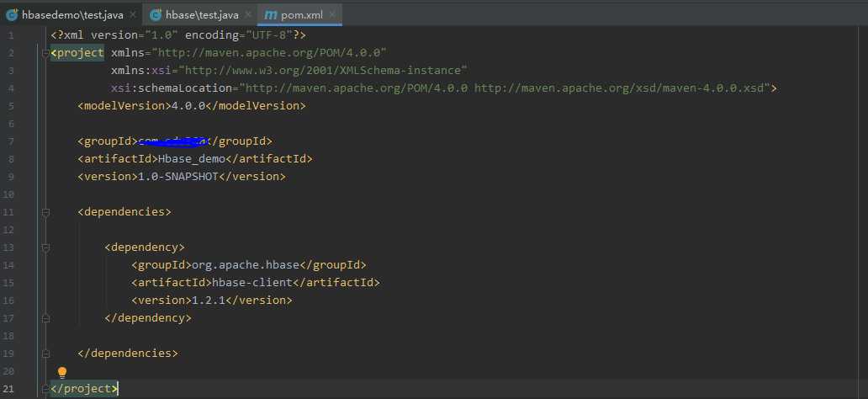
Task: Close the hbase\test.java tab
Action: tap(248, 15)
